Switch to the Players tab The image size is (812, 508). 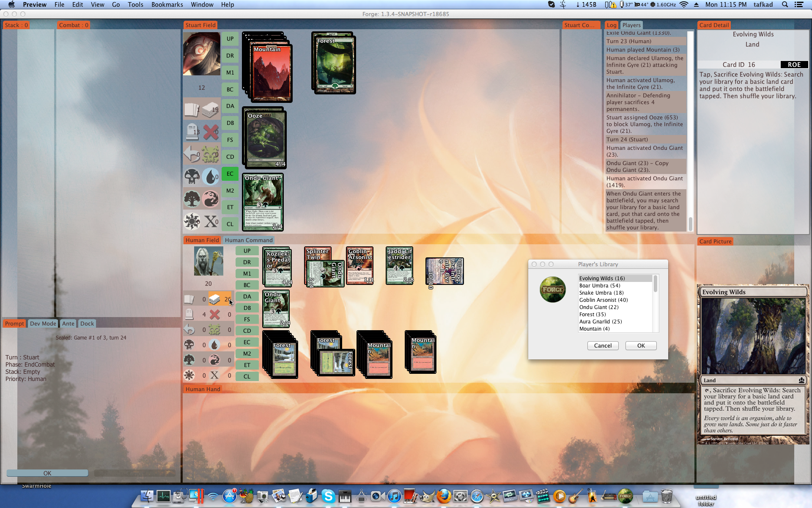point(631,25)
